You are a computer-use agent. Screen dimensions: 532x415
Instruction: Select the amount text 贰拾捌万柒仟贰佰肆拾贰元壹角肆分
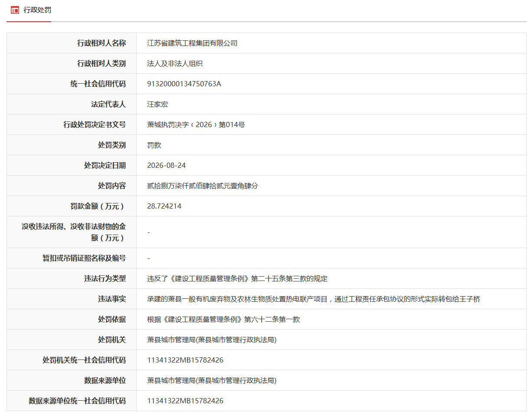203,186
